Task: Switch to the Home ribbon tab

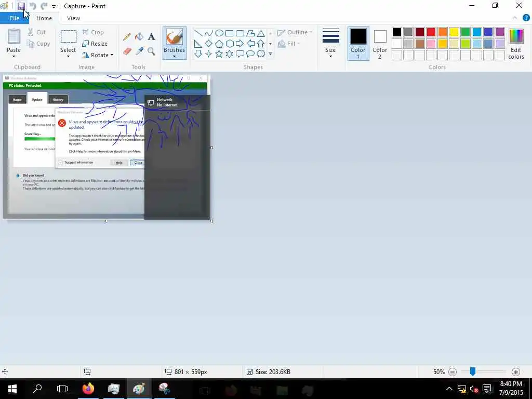Action: coord(44,18)
